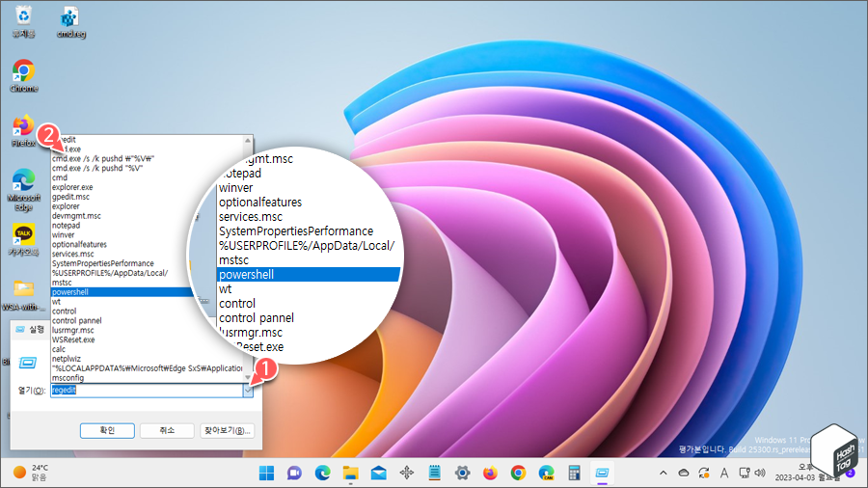Open Notepad from the taskbar

point(435,474)
